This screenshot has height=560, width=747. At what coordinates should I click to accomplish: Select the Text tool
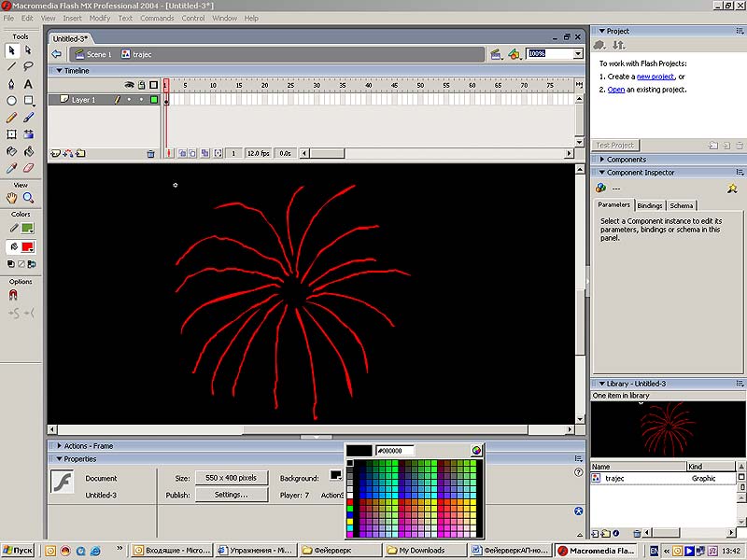[29, 83]
